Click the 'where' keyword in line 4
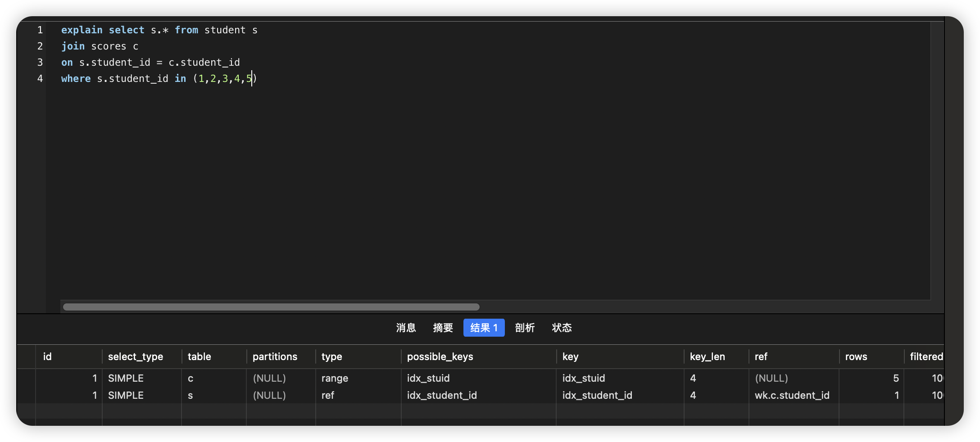The width and height of the screenshot is (980, 442). tap(76, 79)
